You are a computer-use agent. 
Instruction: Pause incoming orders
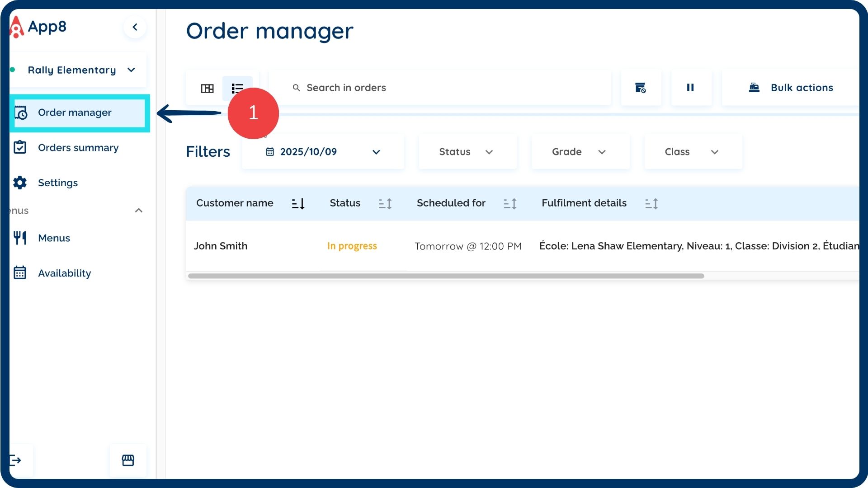pos(690,88)
